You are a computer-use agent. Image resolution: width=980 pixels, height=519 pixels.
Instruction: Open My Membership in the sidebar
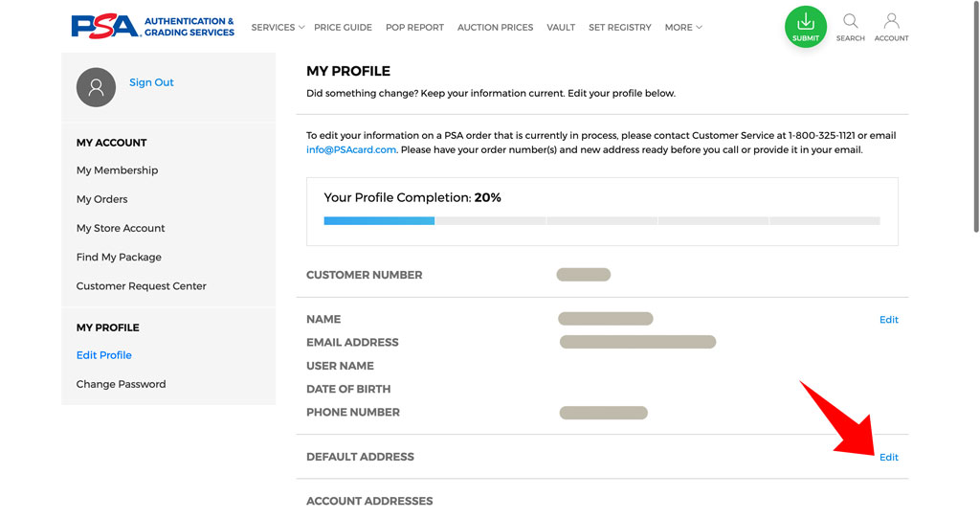click(117, 170)
